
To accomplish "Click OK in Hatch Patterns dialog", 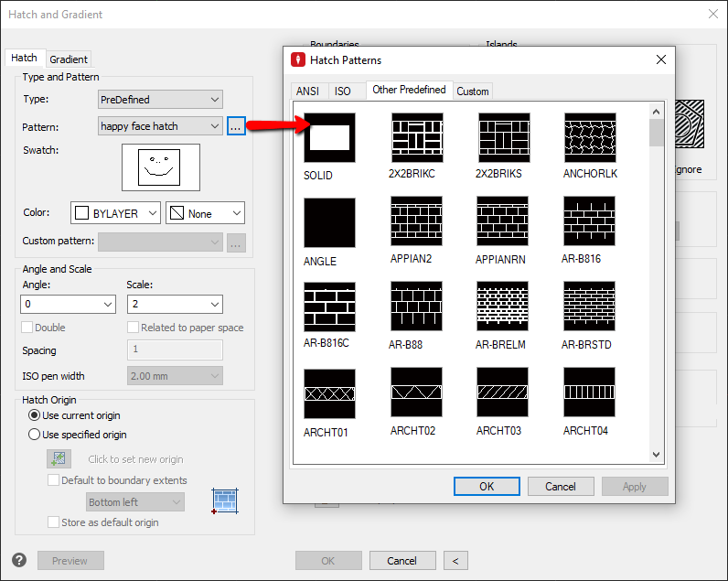I will tap(487, 487).
